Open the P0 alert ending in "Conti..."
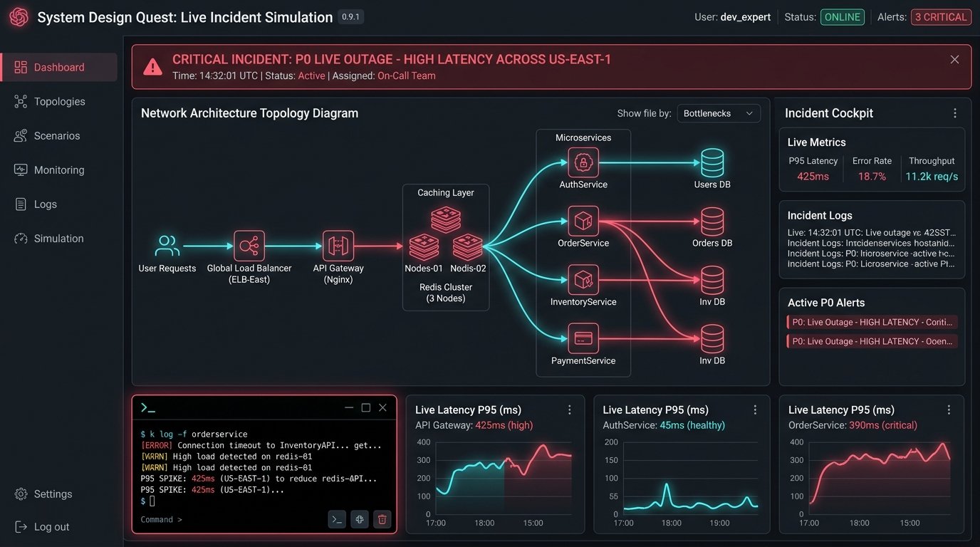 tap(872, 322)
